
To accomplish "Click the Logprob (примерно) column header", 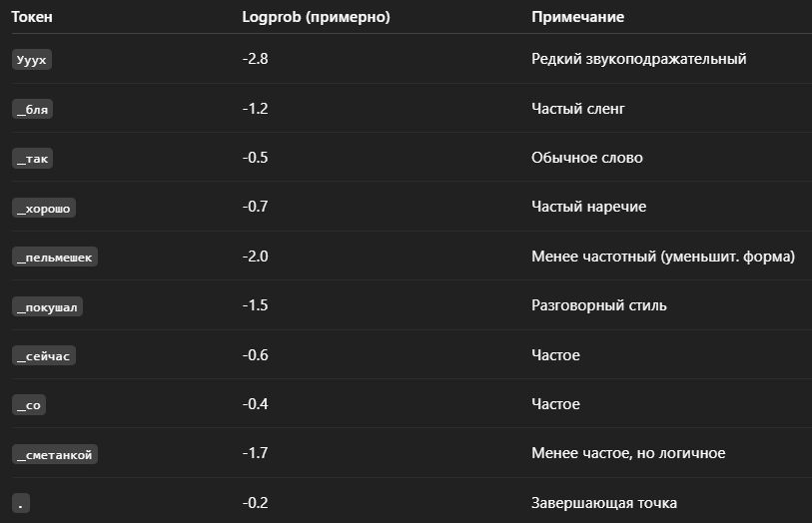I will (316, 17).
